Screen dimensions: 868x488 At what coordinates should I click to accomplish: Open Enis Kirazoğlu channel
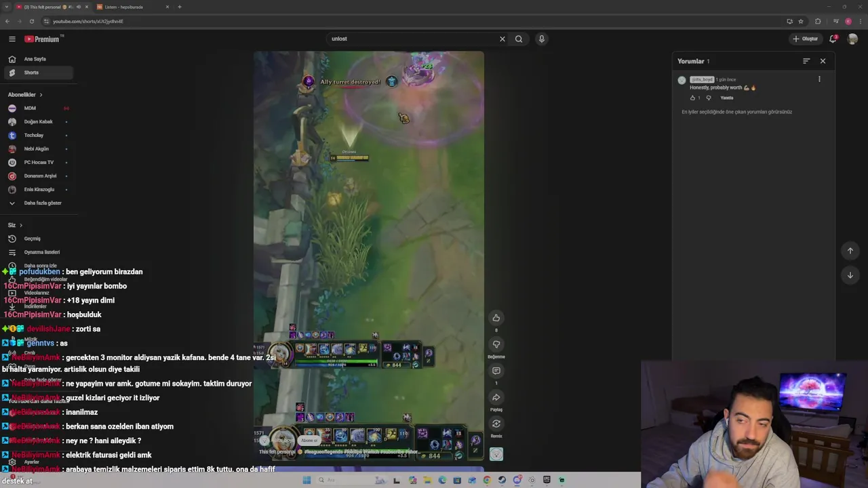(x=39, y=190)
